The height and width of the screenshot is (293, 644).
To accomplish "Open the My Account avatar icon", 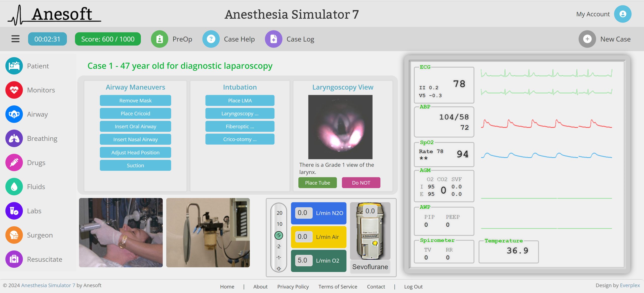I will (623, 14).
